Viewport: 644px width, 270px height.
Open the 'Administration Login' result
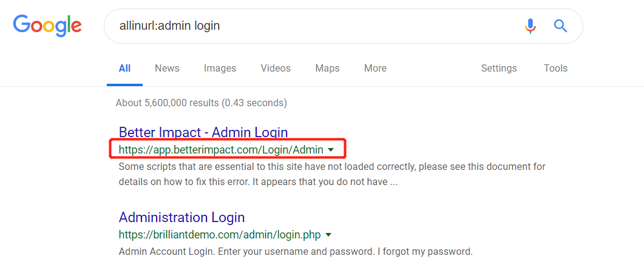tap(181, 217)
